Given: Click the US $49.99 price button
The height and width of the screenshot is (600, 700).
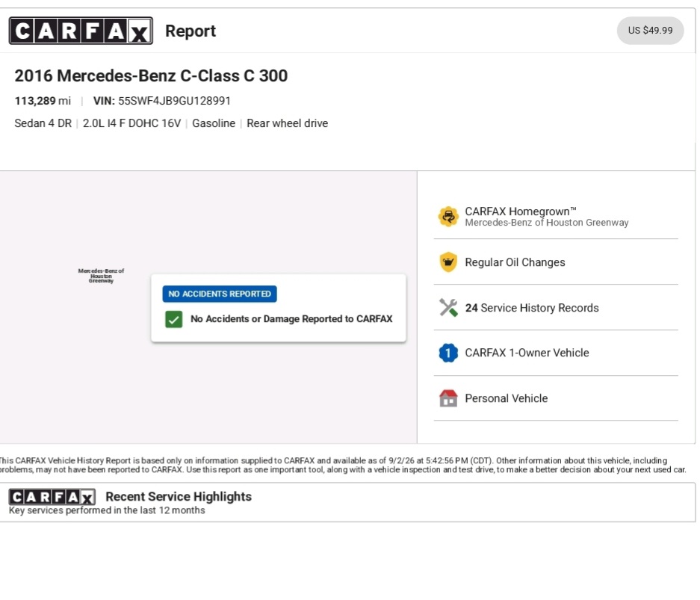Looking at the screenshot, I should click(650, 31).
